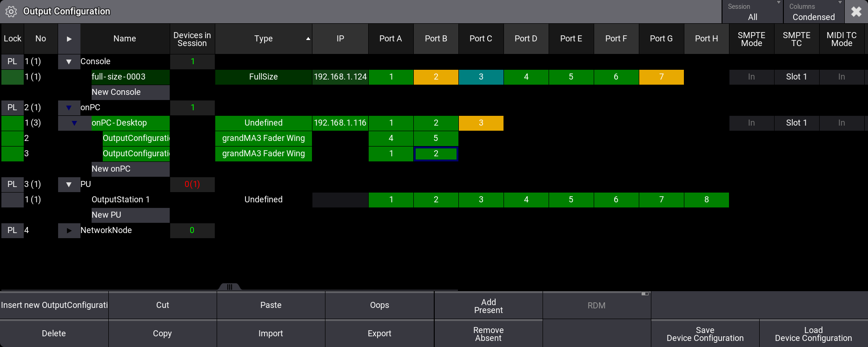Select the teal Port C cell of full-size-0003
The width and height of the screenshot is (868, 347).
click(481, 77)
